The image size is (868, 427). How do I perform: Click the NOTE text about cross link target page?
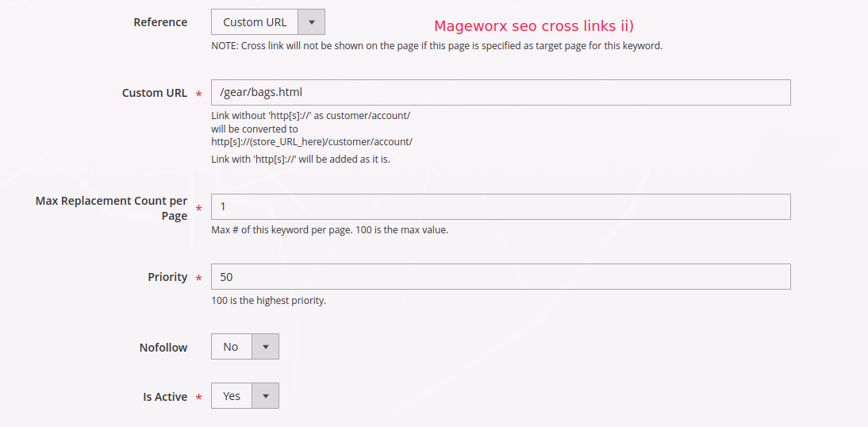coord(436,46)
